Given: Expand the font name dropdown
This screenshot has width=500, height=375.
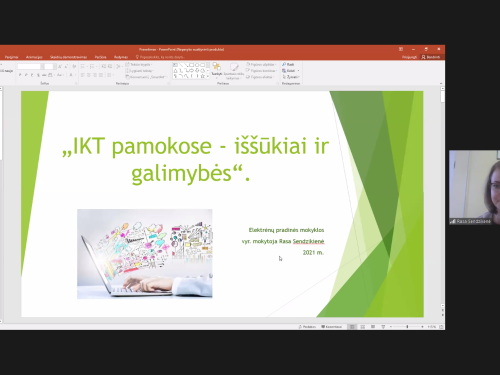Looking at the screenshot, I should tap(42, 67).
